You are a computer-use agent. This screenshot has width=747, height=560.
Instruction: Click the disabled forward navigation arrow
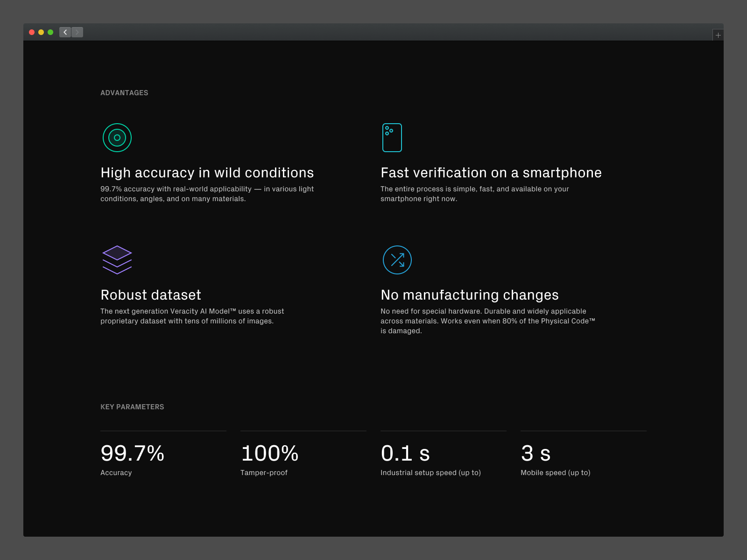coord(76,32)
